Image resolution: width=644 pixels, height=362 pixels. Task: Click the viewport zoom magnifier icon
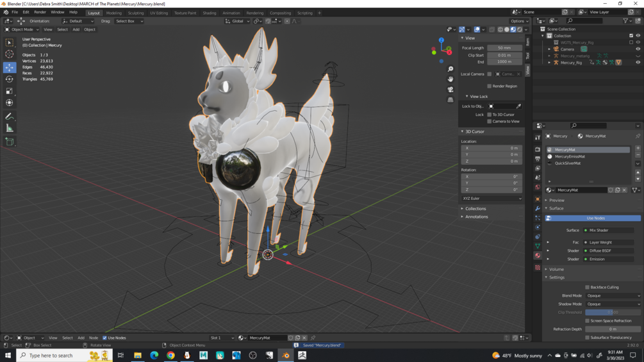[450, 69]
